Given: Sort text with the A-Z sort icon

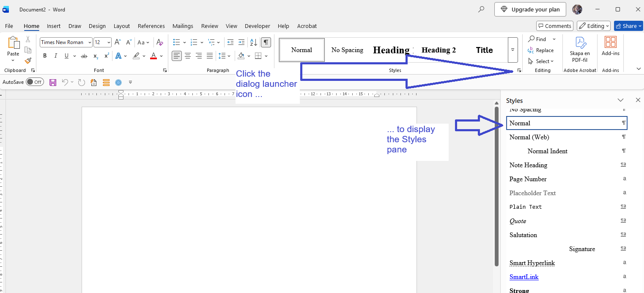Looking at the screenshot, I should (254, 42).
